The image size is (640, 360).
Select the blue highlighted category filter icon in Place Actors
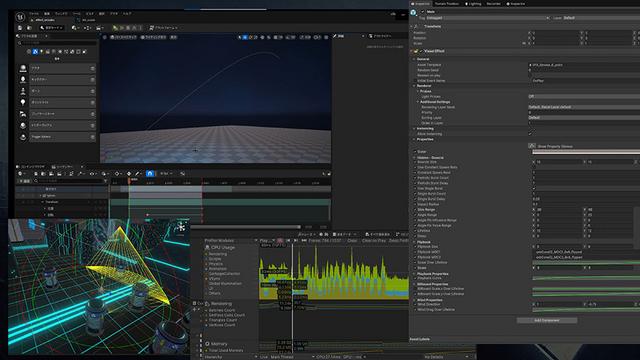pyautogui.click(x=35, y=52)
